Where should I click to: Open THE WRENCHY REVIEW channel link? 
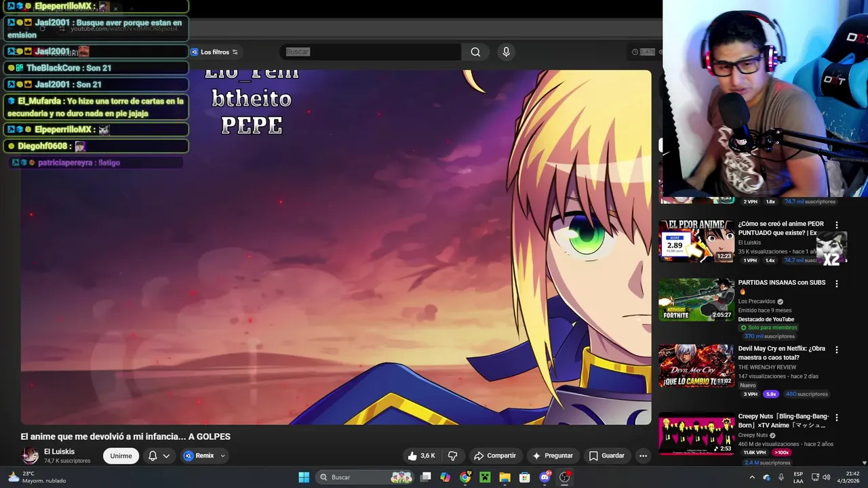[767, 367]
